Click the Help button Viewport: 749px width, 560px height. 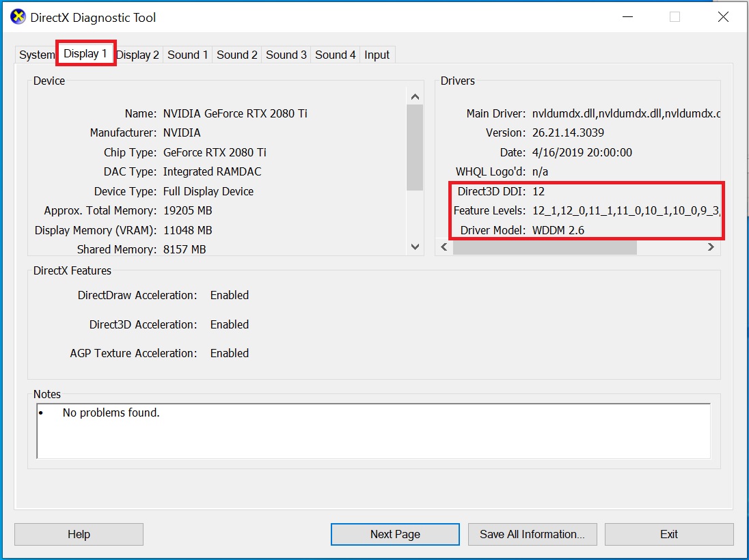click(x=79, y=534)
